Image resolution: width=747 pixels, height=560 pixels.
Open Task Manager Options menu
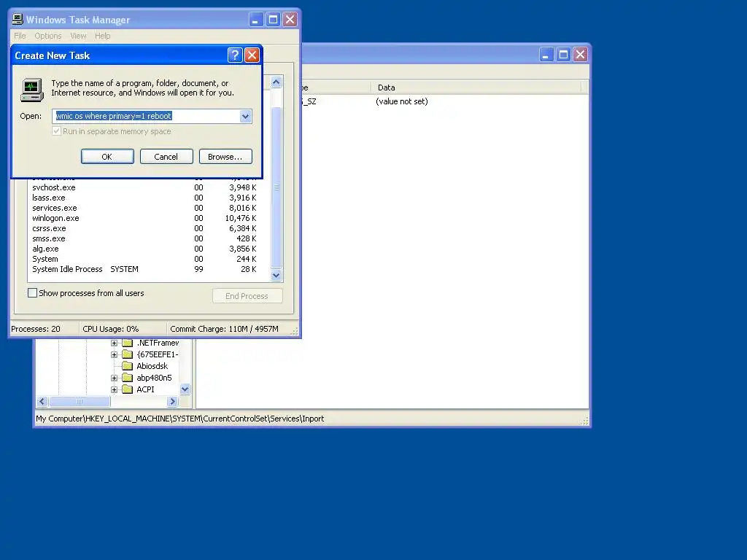[x=48, y=36]
